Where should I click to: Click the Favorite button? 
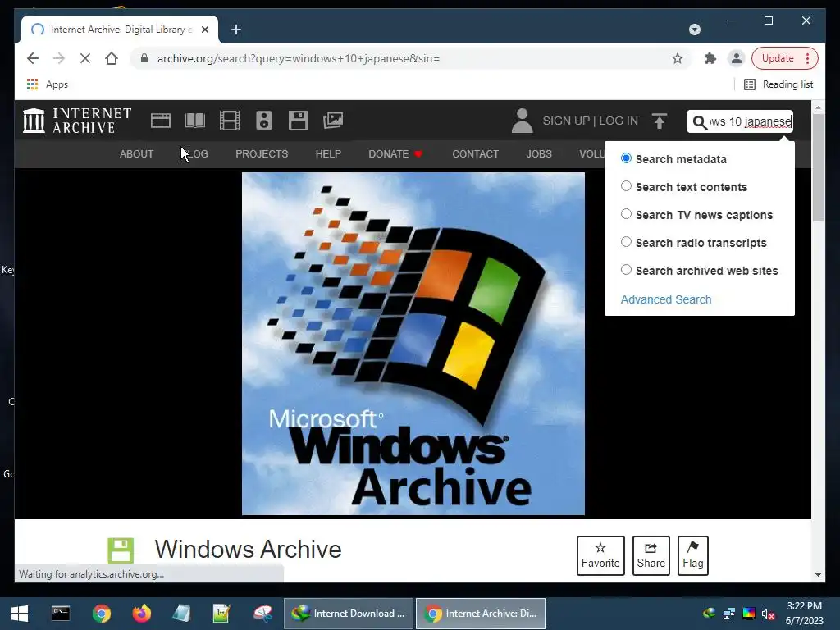pyautogui.click(x=600, y=555)
